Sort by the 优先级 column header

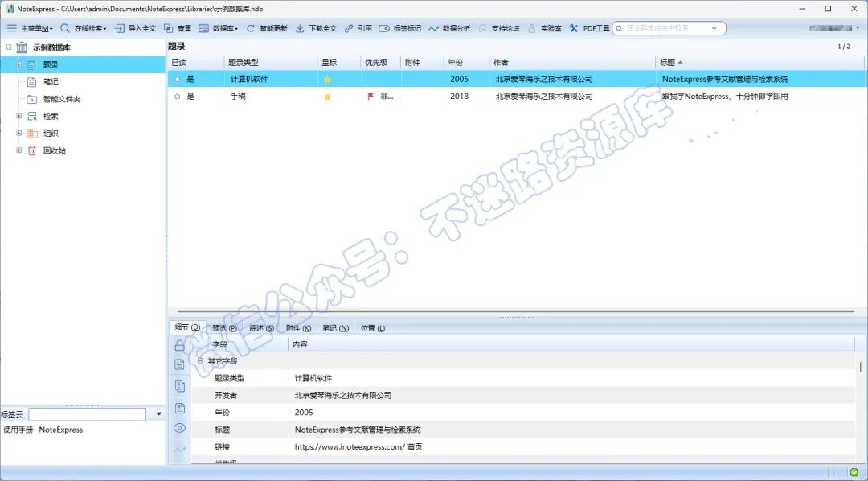tap(380, 63)
